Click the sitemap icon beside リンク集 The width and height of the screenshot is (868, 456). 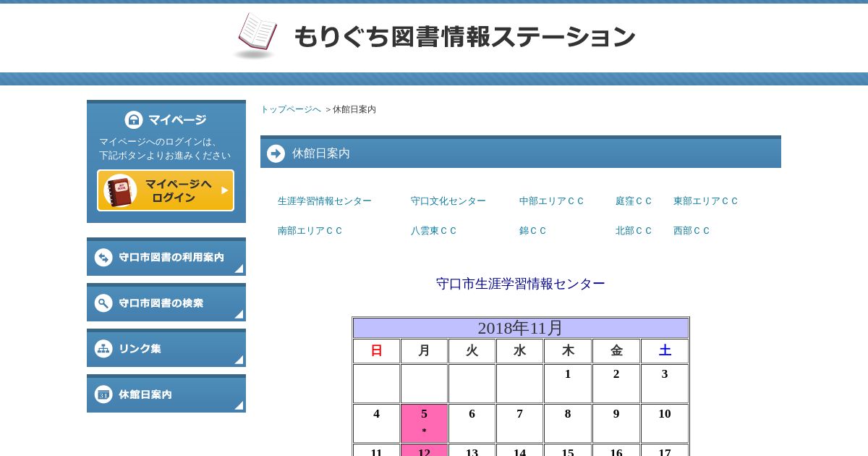point(103,348)
